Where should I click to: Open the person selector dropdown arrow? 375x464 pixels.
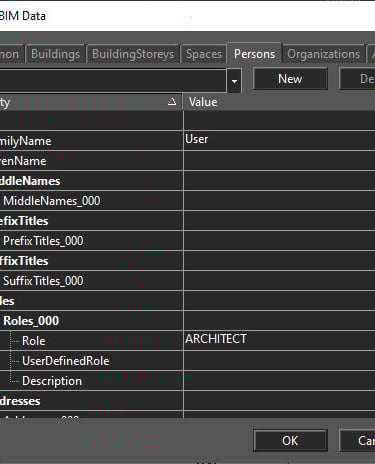point(234,81)
